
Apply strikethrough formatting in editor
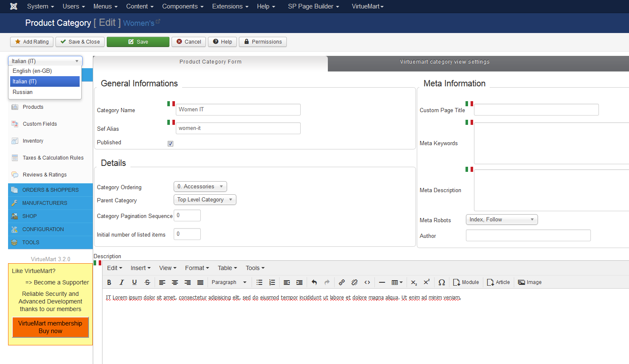pos(147,282)
